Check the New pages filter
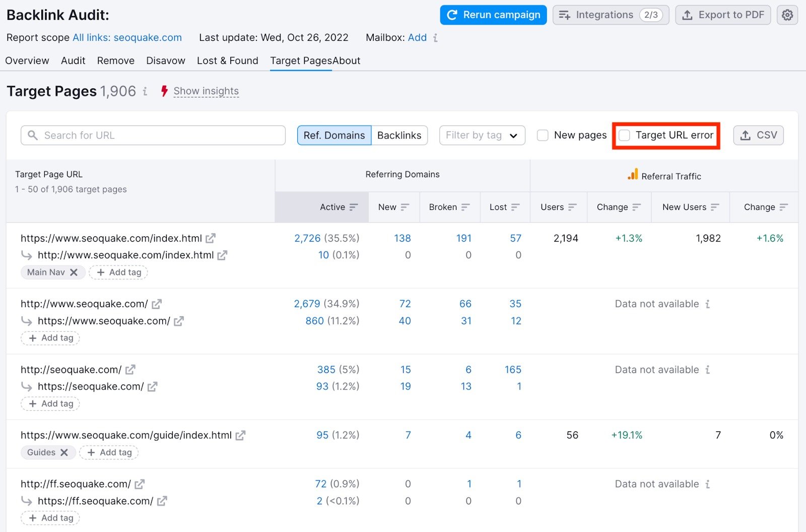Viewport: 806px width, 532px height. pyautogui.click(x=543, y=135)
